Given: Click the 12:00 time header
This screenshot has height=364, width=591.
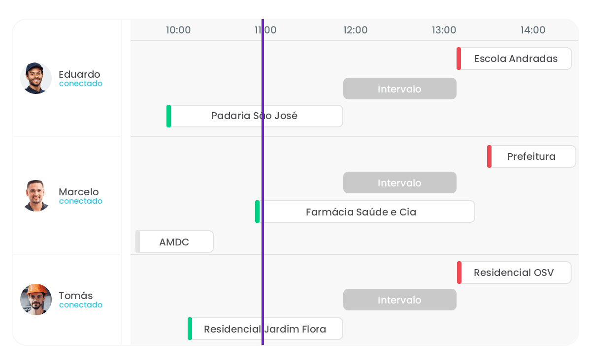Looking at the screenshot, I should pos(356,30).
